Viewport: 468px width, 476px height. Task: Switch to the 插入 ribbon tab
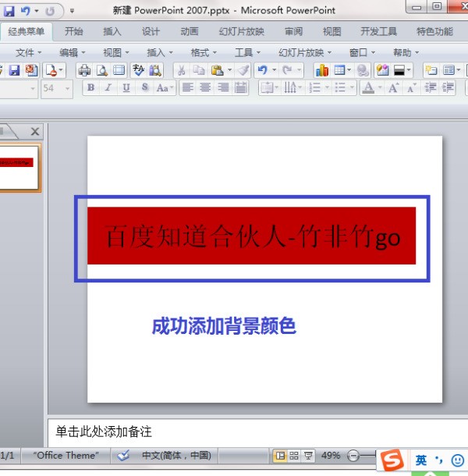tap(112, 32)
